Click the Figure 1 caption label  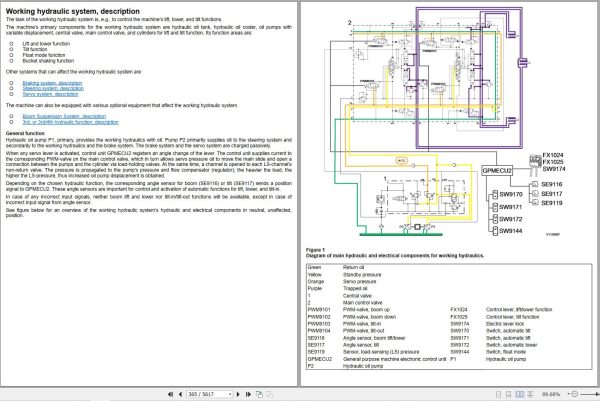tap(315, 250)
